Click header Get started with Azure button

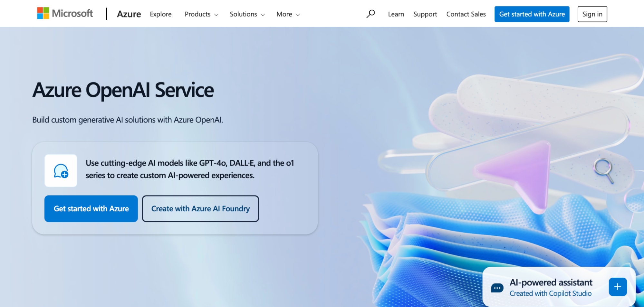pos(532,14)
